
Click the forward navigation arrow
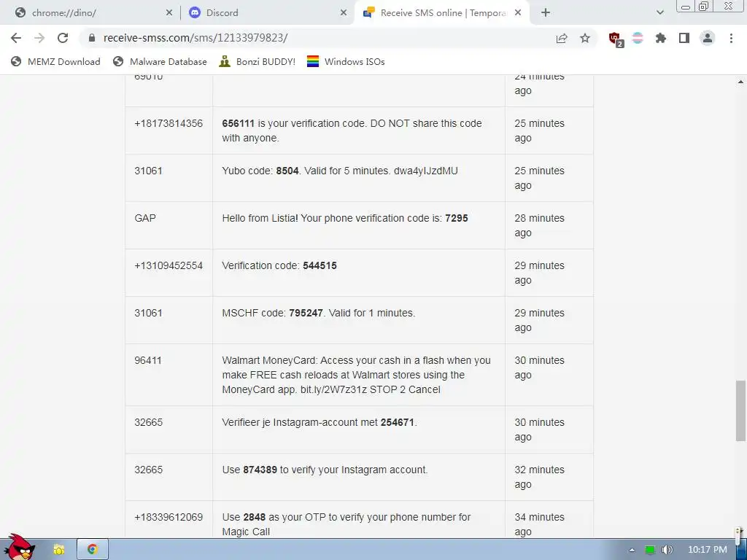click(39, 38)
